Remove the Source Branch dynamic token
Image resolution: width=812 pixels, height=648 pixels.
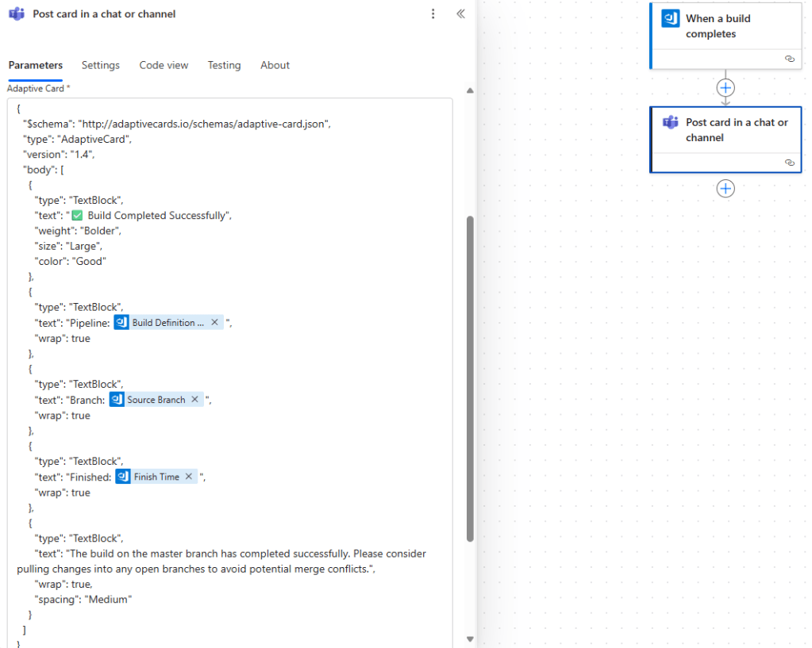click(194, 400)
